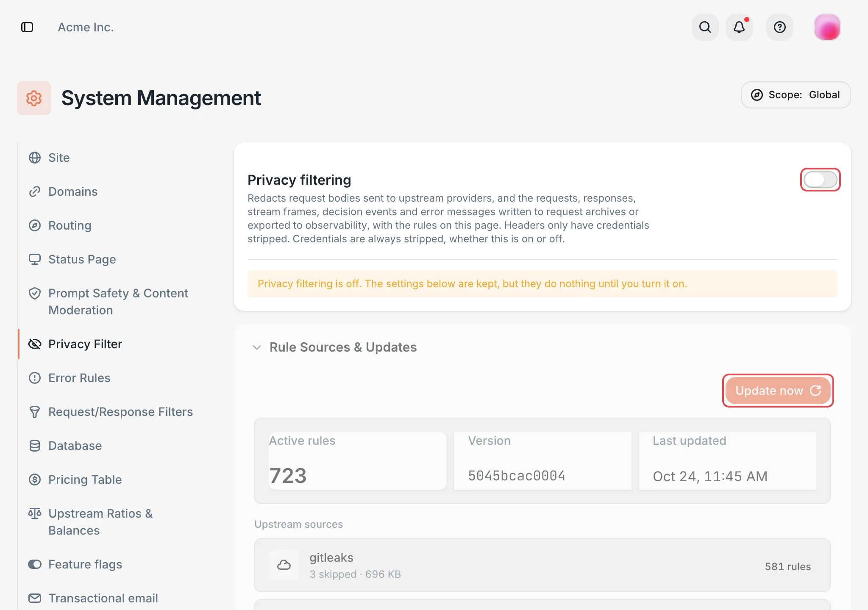Collapse the Rule Sources & Updates section

(x=257, y=347)
